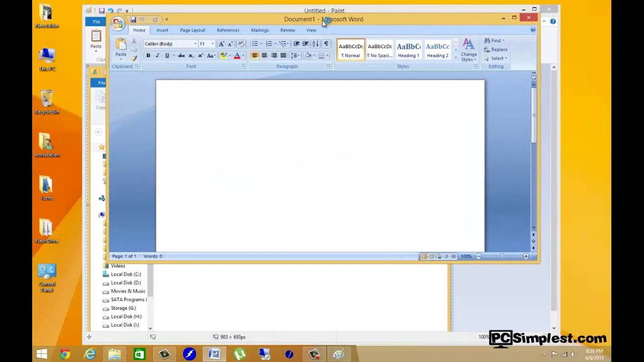The image size is (644, 362).
Task: Click the font color red A button
Action: coord(237,55)
